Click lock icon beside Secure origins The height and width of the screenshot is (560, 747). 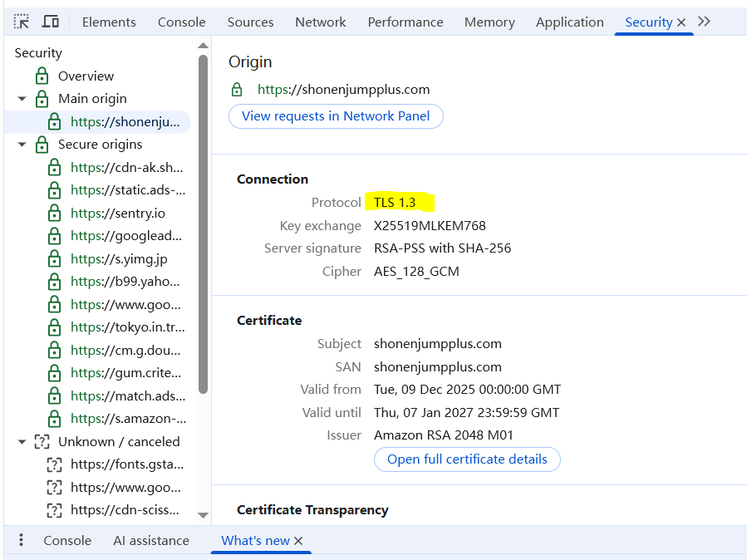[x=42, y=145]
